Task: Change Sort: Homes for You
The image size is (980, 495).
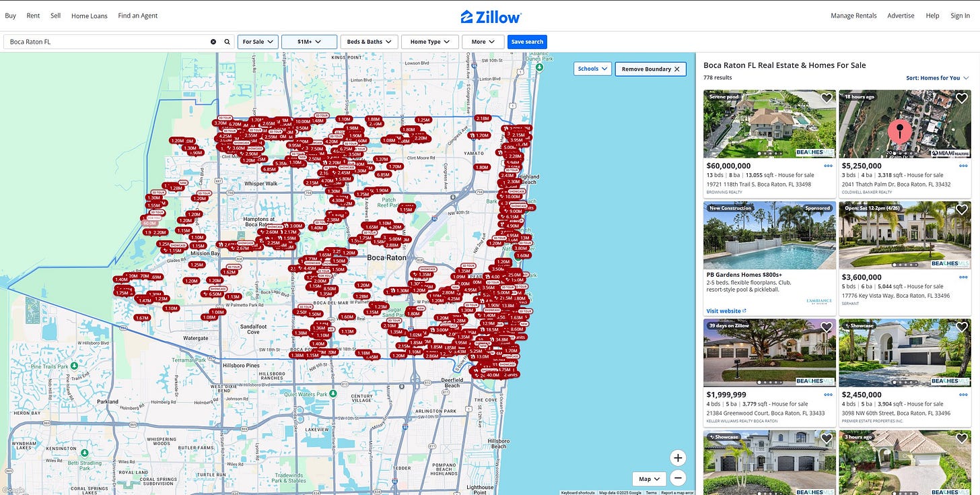Action: [x=938, y=78]
